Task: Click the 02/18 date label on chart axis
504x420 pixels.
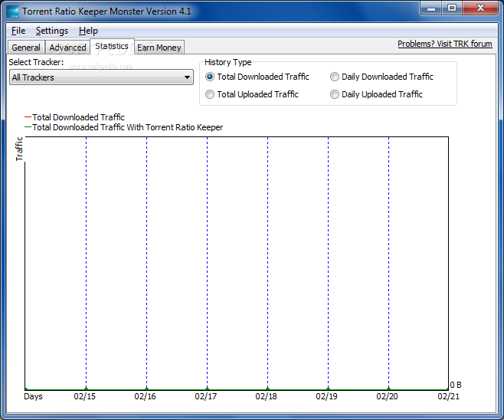Action: (266, 396)
